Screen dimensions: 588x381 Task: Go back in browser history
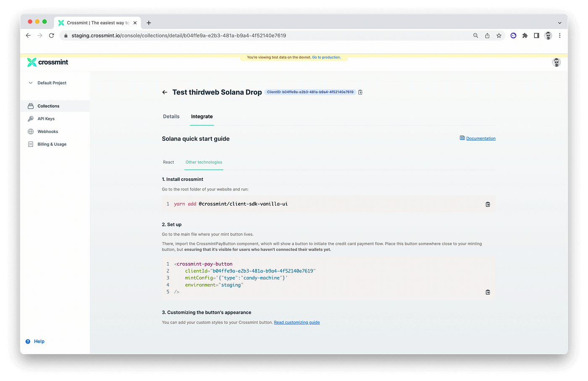28,36
